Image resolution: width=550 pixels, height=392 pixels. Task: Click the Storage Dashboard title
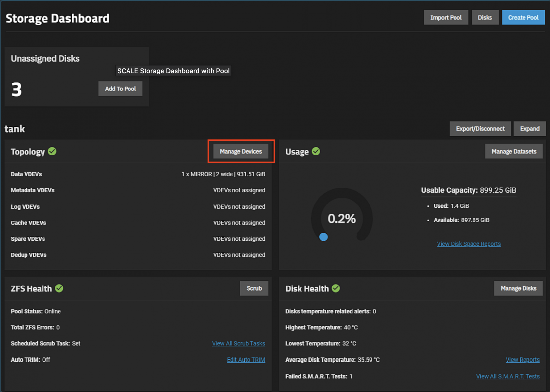click(58, 18)
